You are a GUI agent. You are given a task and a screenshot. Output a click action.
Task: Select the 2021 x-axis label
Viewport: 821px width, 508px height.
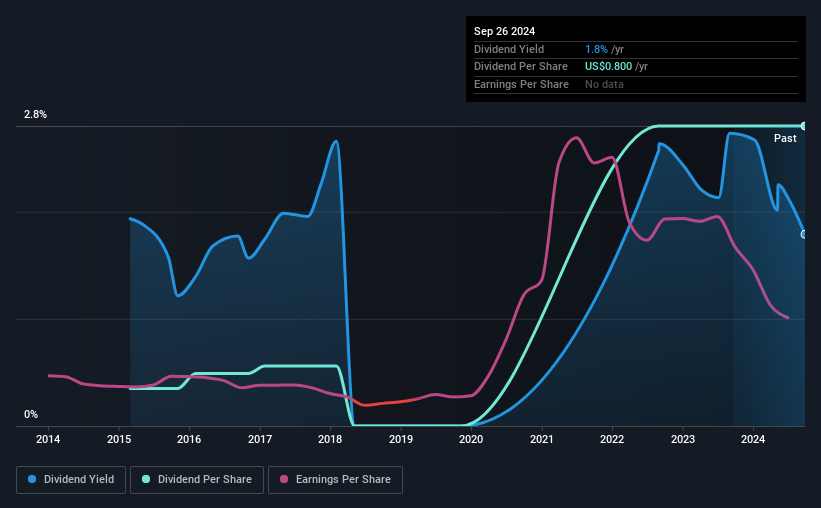[541, 439]
